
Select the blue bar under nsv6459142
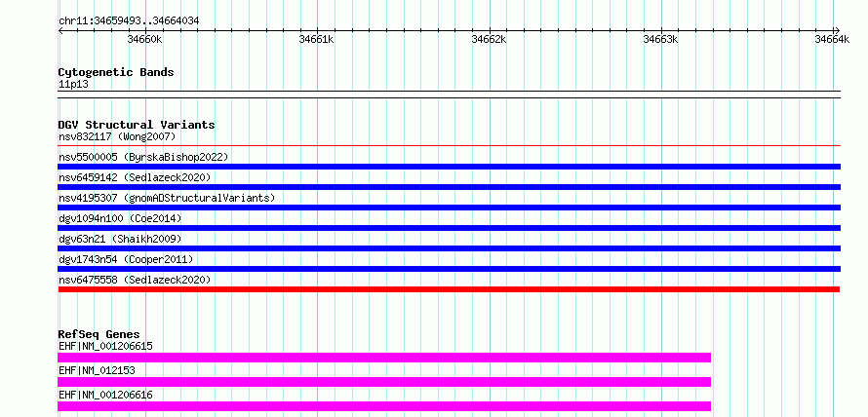click(x=450, y=187)
